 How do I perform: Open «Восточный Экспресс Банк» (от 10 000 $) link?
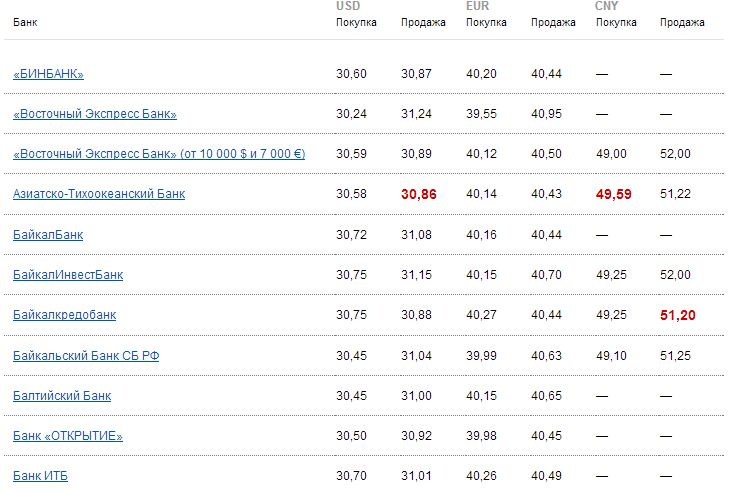[x=159, y=154]
